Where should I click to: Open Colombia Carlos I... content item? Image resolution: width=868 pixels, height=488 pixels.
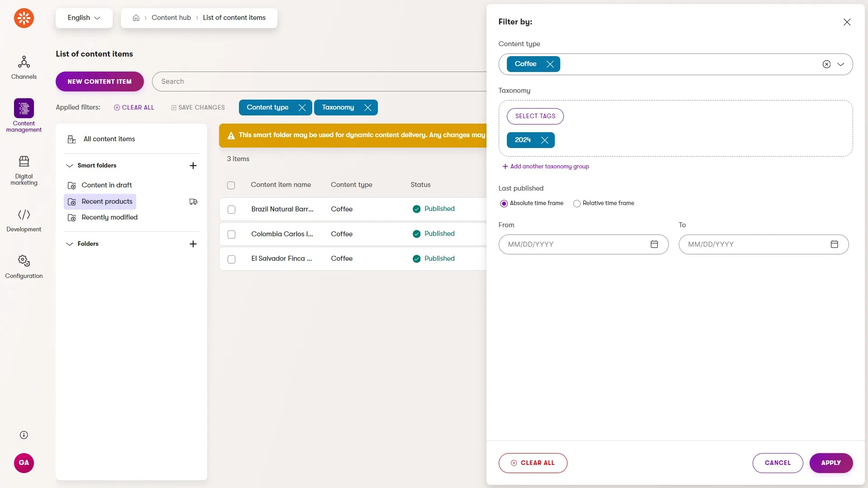click(282, 234)
